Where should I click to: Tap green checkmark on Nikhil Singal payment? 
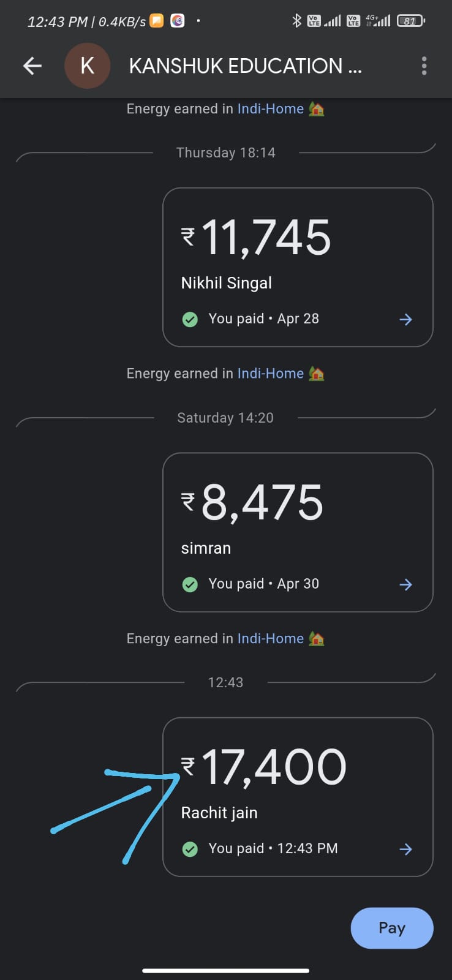click(x=190, y=319)
